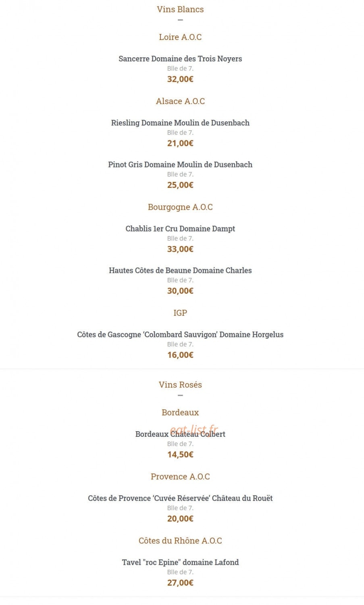Open Bordeaux Château Colbert rosé item
The width and height of the screenshot is (364, 605).
pos(180,434)
